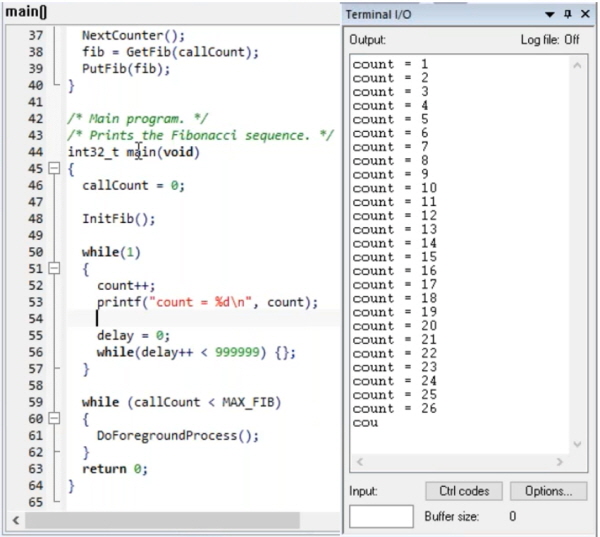Click the int32_t main(void) declaration
This screenshot has width=600, height=537.
point(134,152)
